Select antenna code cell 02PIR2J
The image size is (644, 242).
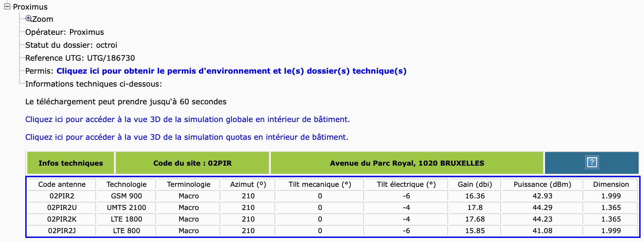click(x=62, y=231)
